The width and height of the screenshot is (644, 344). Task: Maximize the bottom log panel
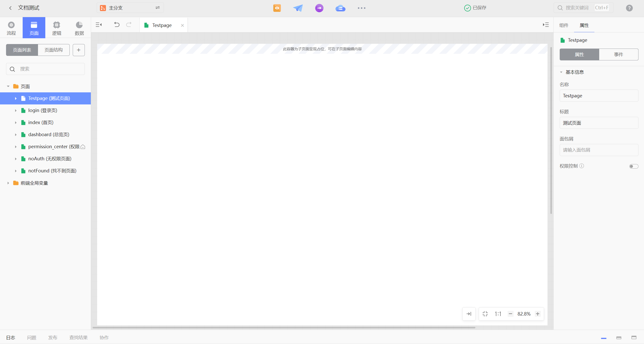[x=634, y=338]
